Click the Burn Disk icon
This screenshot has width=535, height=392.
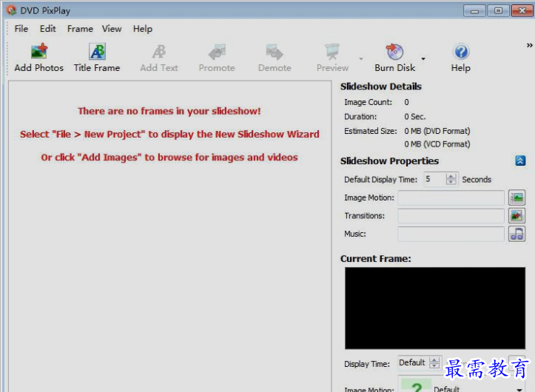394,52
